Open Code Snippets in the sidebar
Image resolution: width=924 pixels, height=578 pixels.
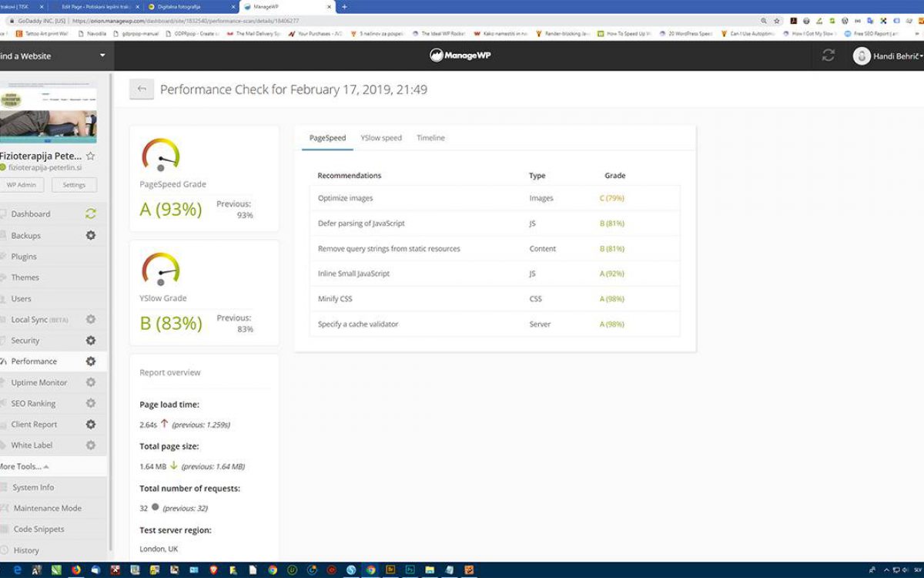(38, 529)
